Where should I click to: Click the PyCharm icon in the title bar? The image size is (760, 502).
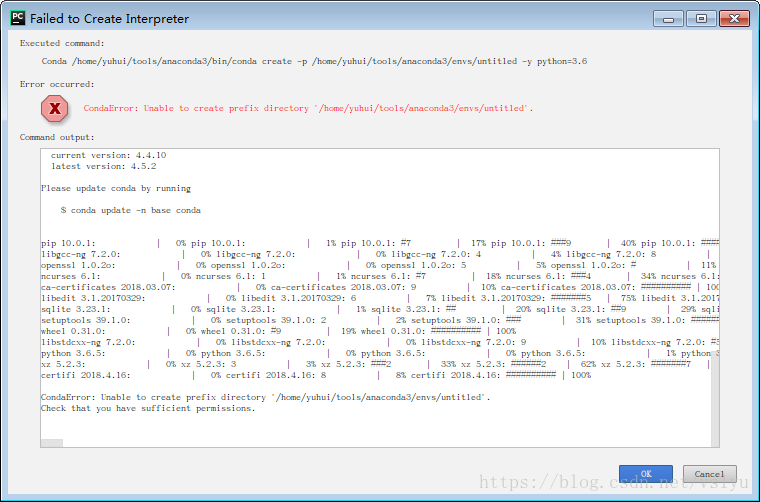click(18, 18)
